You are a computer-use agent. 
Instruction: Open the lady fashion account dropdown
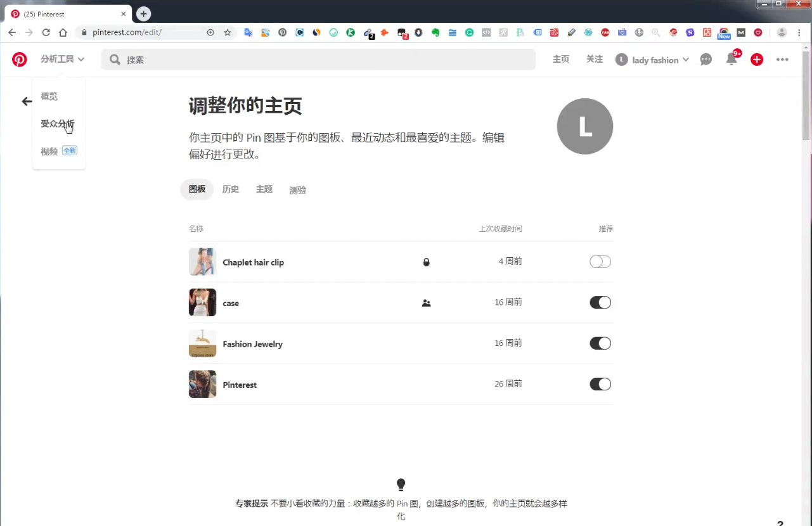click(652, 60)
